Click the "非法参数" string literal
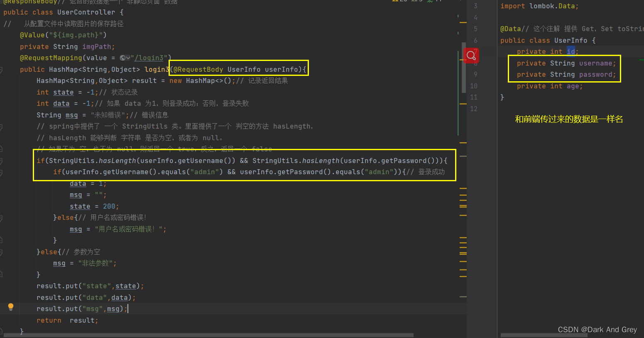This screenshot has height=338, width=644. pyautogui.click(x=95, y=263)
